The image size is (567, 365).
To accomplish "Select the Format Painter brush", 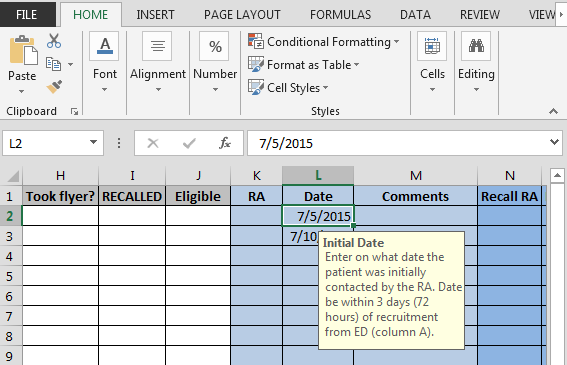I will coord(54,87).
